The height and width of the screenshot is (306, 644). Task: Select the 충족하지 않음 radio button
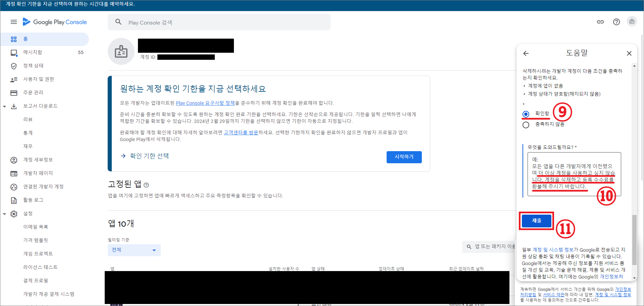[x=526, y=125]
